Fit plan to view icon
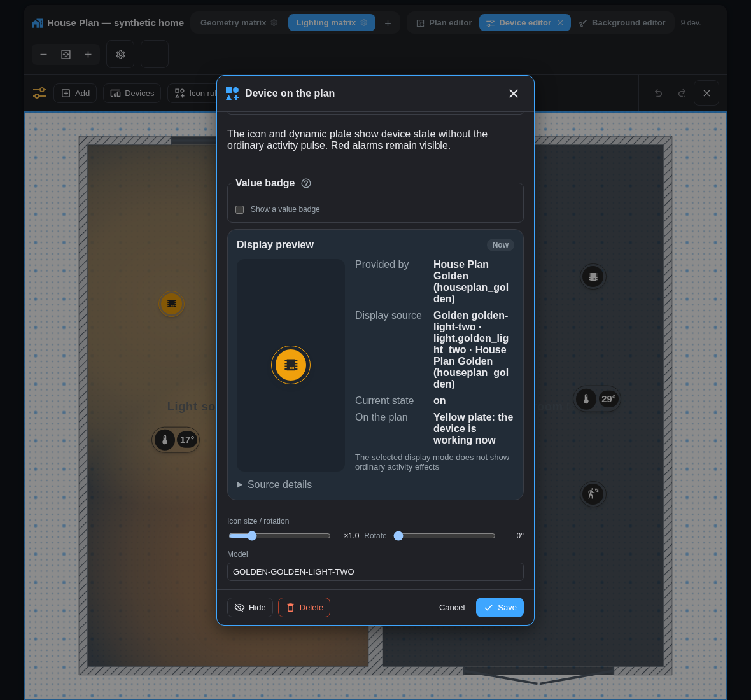The height and width of the screenshot is (700, 751). pos(66,55)
